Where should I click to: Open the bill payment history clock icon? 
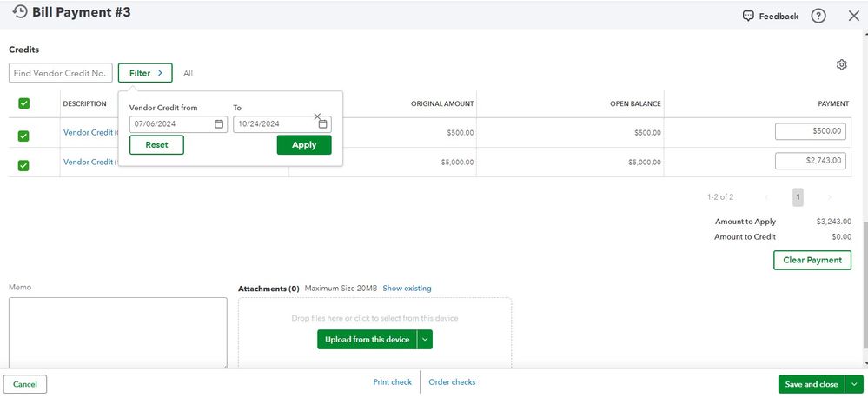click(x=20, y=12)
